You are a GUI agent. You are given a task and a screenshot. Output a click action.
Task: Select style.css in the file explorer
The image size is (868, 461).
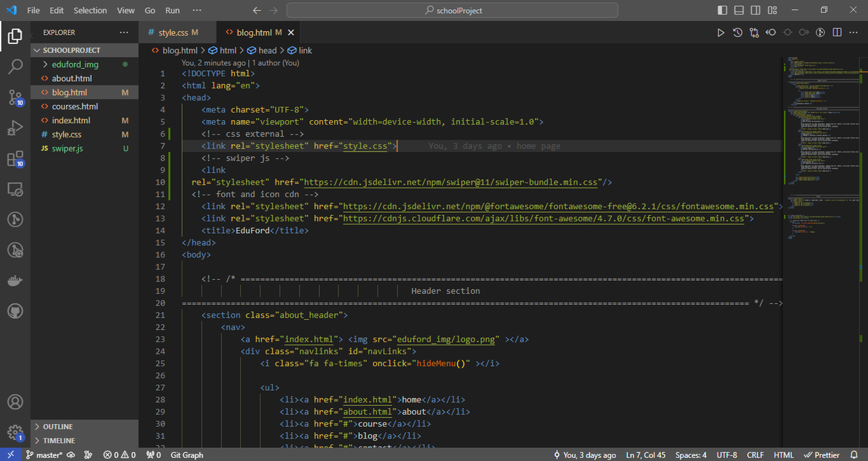pos(85,135)
